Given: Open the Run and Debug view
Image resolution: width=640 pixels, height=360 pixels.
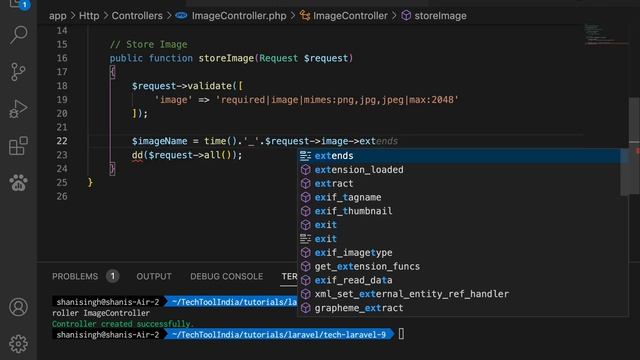Looking at the screenshot, I should [18, 109].
